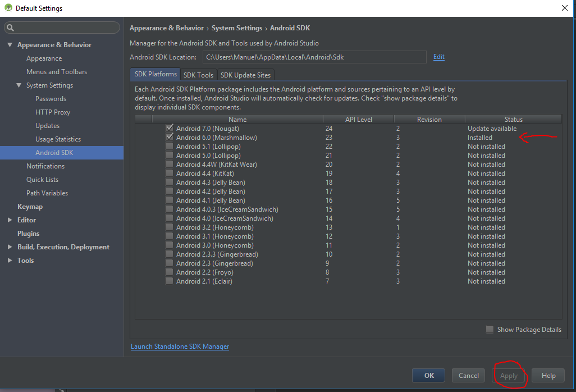Screen dimensions: 576x392
Task: Click the search magnifier icon in settings
Action: (x=10, y=28)
